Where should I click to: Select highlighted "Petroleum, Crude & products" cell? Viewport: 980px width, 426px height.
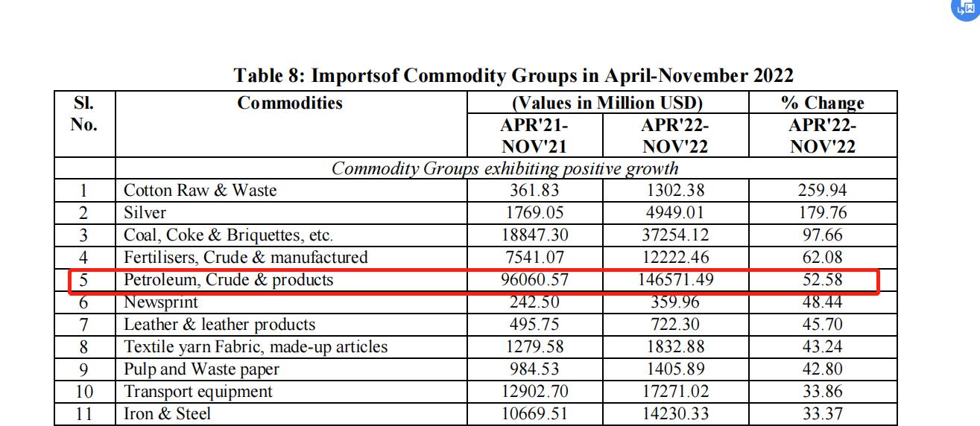[228, 280]
